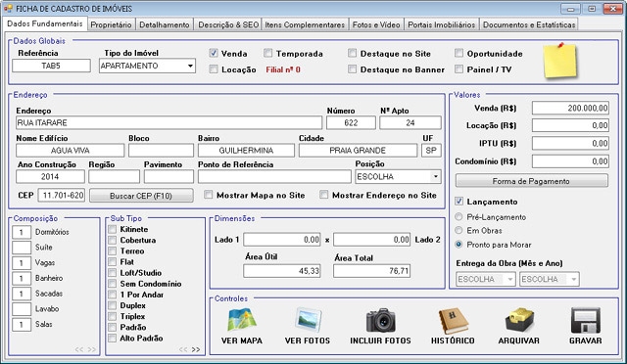Click the Venda (R$) value field
The width and height of the screenshot is (627, 364).
(570, 108)
